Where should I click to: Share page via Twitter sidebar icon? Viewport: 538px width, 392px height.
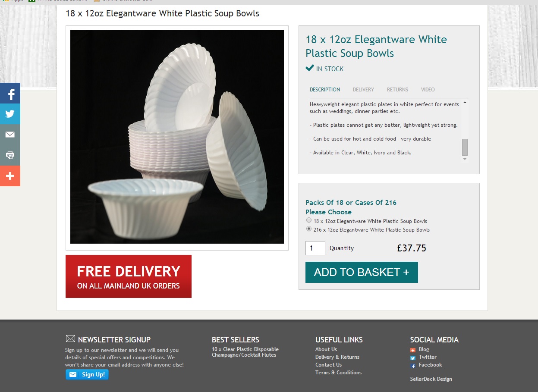[x=10, y=114]
